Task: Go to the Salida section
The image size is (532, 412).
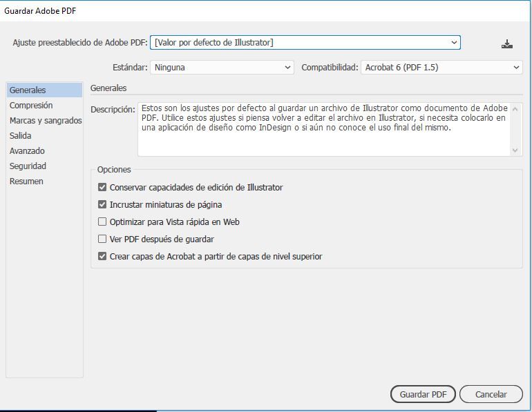Action: coord(44,136)
